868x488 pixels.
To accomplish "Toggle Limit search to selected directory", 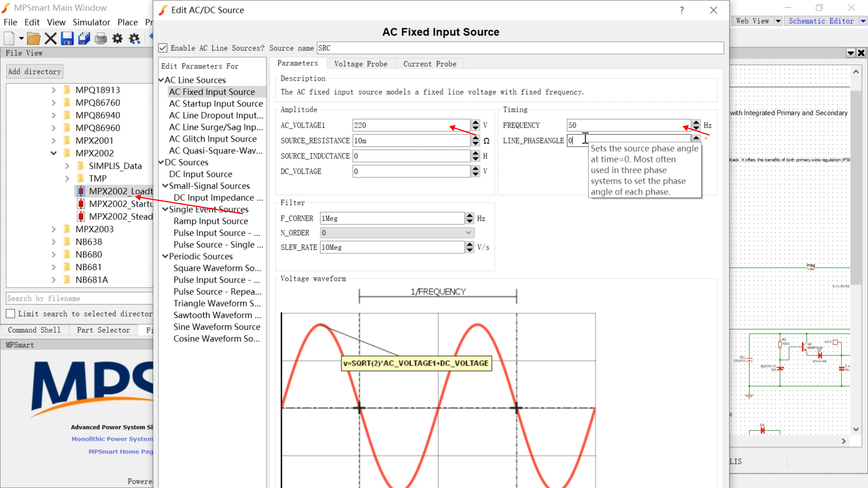I will click(11, 314).
